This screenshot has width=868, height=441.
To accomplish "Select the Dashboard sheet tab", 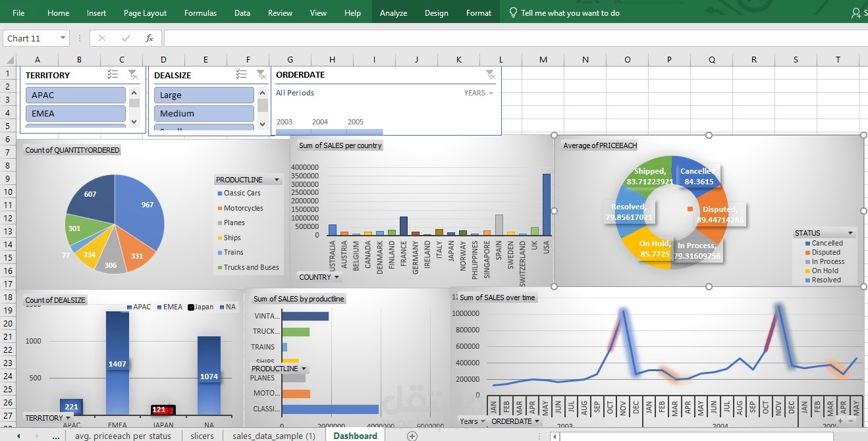I will point(355,436).
